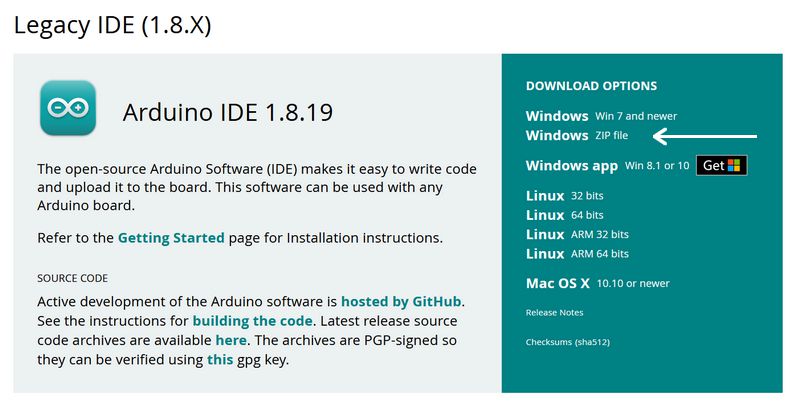Click the Arduino infinity logo icon
This screenshot has height=405, width=800.
pos(68,108)
